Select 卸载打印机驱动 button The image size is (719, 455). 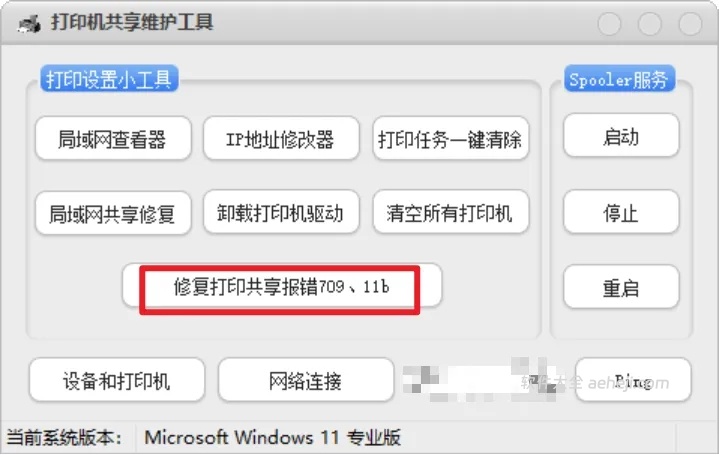[x=281, y=213]
